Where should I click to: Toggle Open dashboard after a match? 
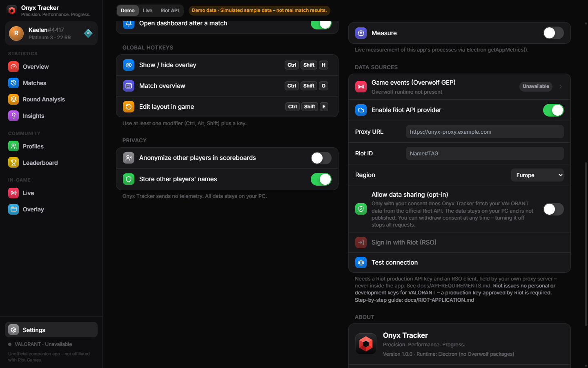pyautogui.click(x=321, y=24)
